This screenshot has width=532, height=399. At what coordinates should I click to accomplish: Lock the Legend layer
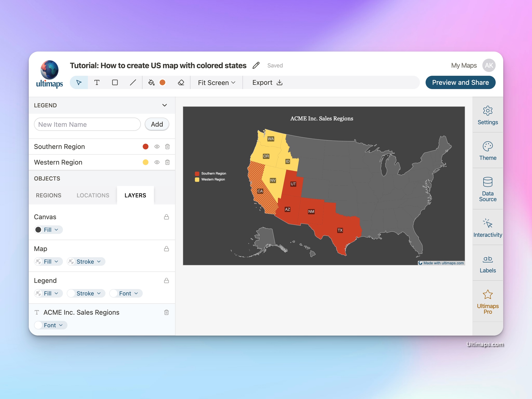pos(166,280)
